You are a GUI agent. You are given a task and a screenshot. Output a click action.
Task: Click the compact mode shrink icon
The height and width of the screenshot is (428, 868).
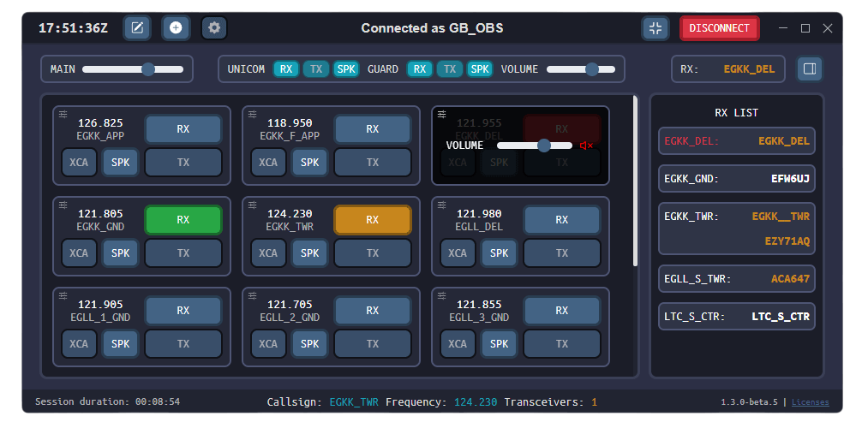[x=655, y=28]
